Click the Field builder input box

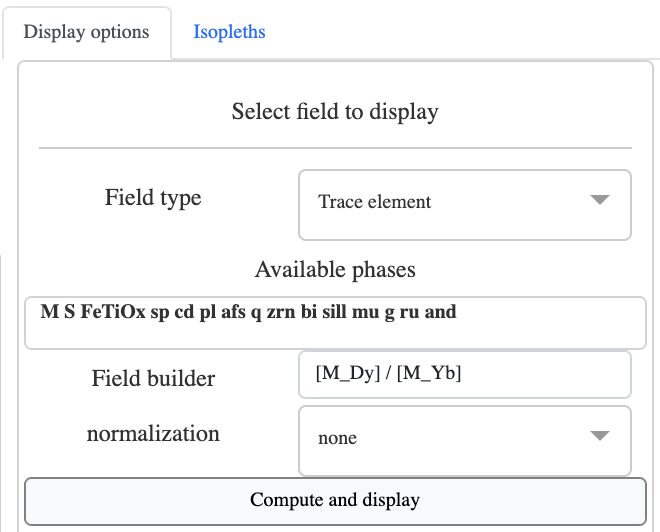465,374
